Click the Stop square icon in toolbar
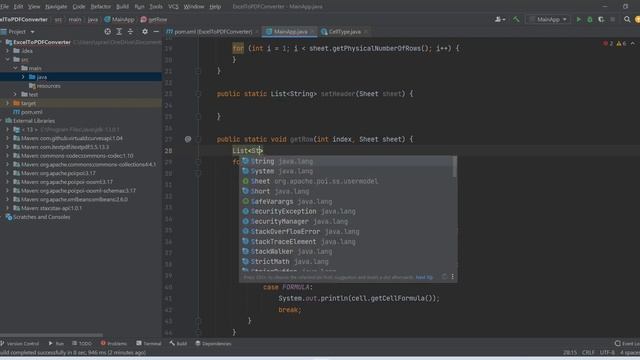The height and width of the screenshot is (360, 640). pos(613,19)
